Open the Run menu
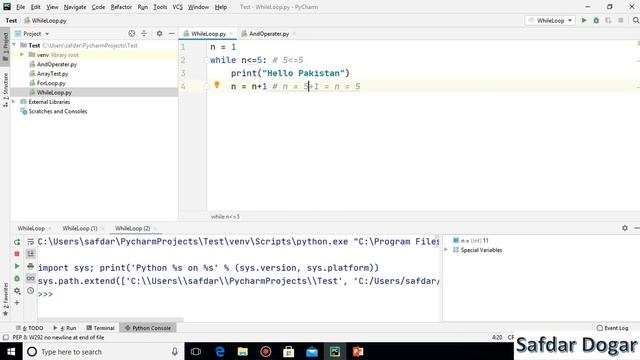The image size is (640, 360). click(142, 7)
